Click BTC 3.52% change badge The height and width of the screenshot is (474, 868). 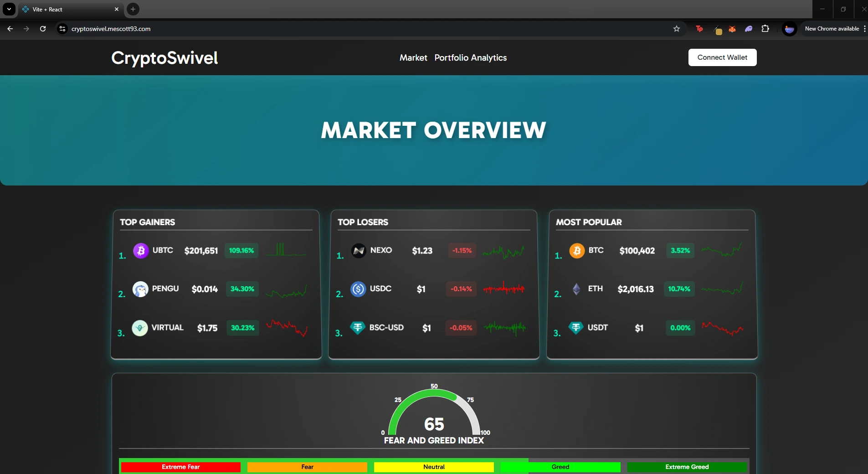(x=680, y=251)
